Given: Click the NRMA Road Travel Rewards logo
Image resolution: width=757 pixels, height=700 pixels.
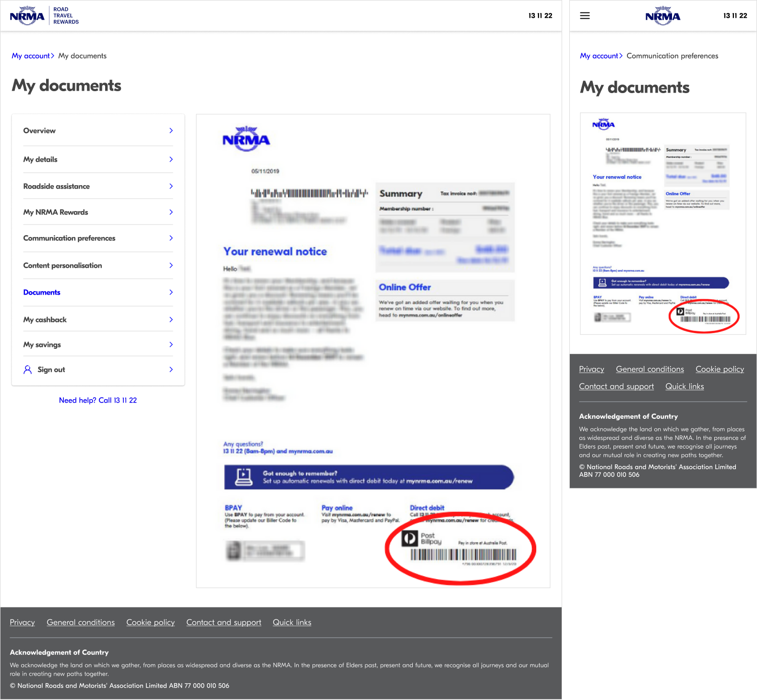Looking at the screenshot, I should click(44, 16).
